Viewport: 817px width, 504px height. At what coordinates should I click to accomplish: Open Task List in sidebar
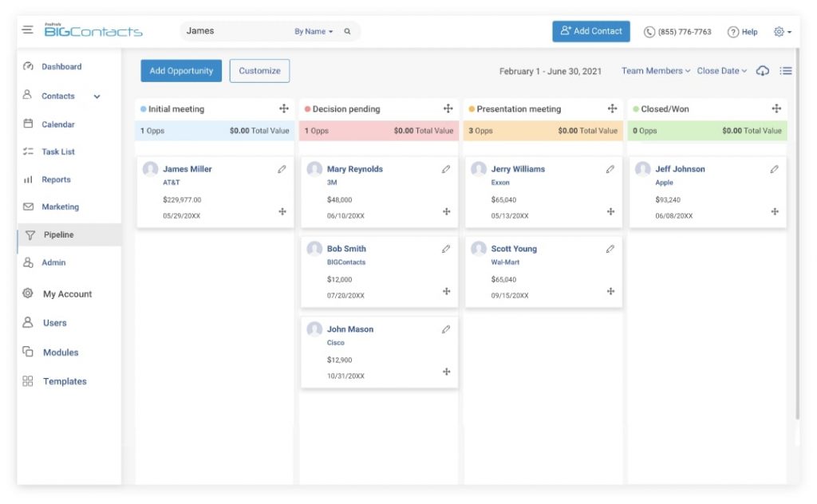click(x=57, y=152)
